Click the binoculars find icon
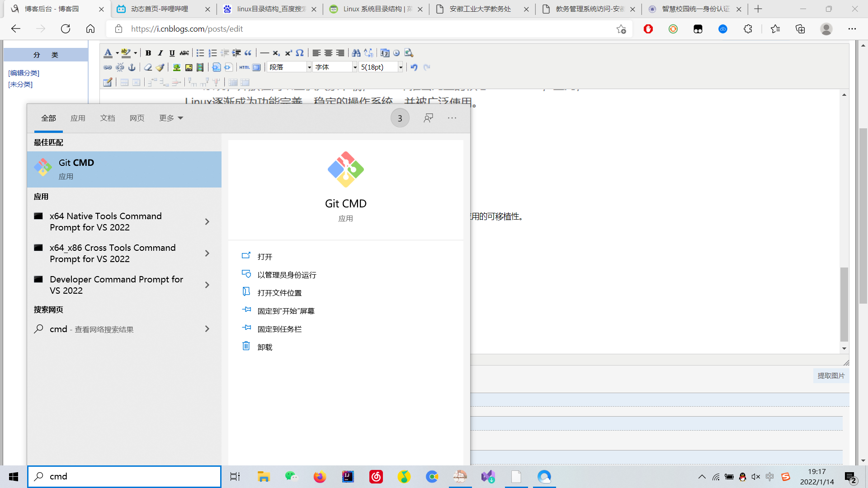The image size is (868, 488). click(x=356, y=53)
